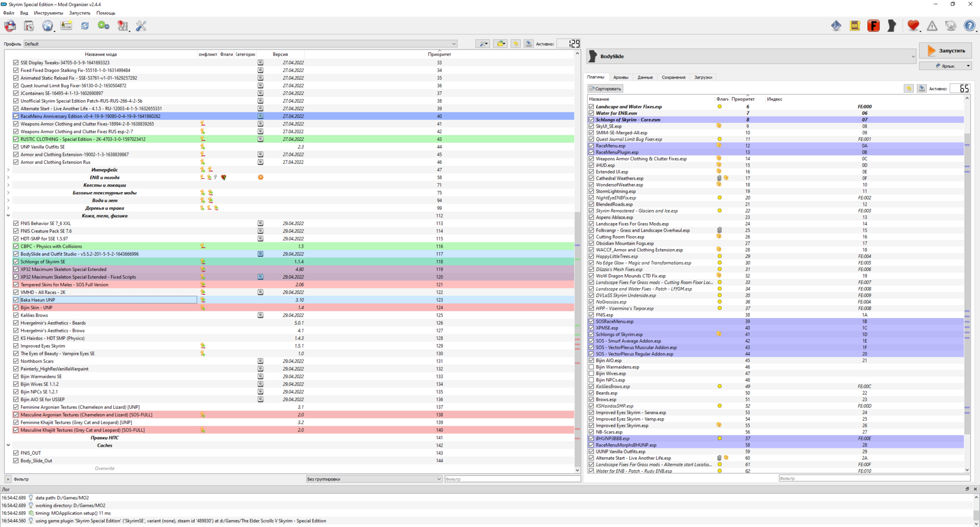Image resolution: width=980 pixels, height=527 pixels.
Task: Select the RaceMenu.esp plugin row
Action: coord(776,146)
